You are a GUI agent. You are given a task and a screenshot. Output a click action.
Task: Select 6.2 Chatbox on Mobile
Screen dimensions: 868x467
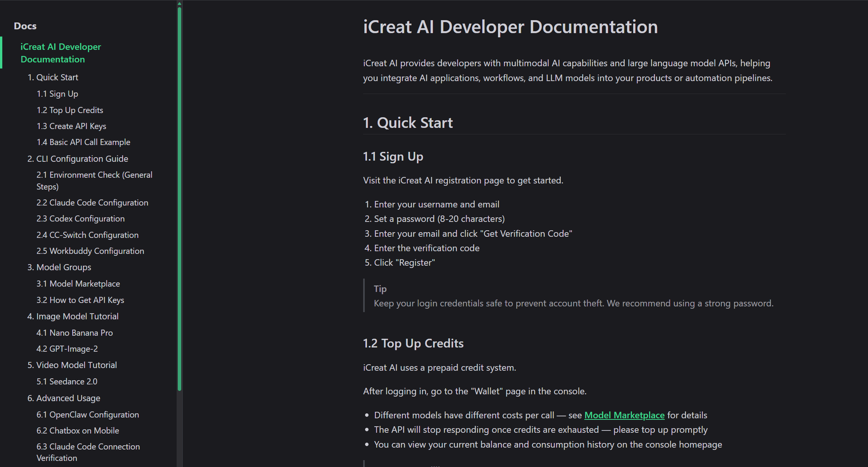(x=78, y=430)
